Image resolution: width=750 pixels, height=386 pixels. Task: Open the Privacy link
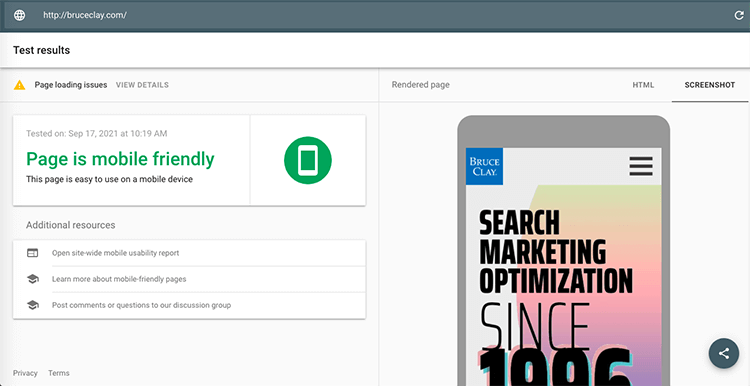pyautogui.click(x=25, y=373)
